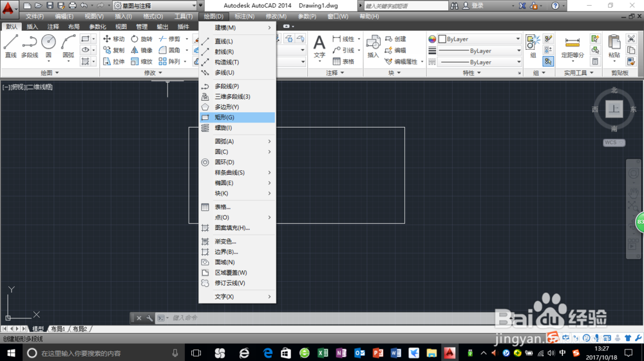Screen dimensions: 644x361
Task: Open the 文件(F) menu
Action: (35, 17)
